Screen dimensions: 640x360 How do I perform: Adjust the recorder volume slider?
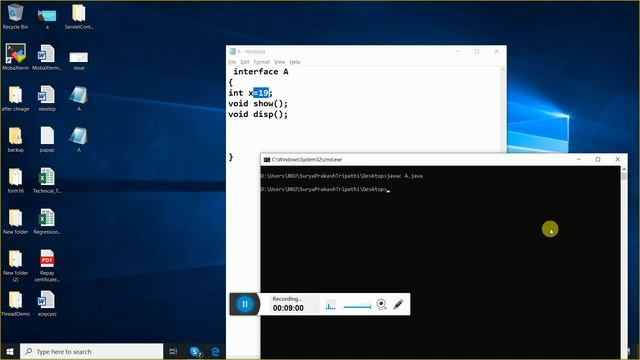358,307
